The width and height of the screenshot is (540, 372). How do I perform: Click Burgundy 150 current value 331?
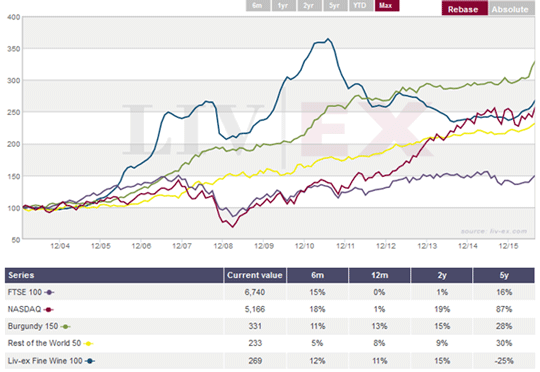255,326
